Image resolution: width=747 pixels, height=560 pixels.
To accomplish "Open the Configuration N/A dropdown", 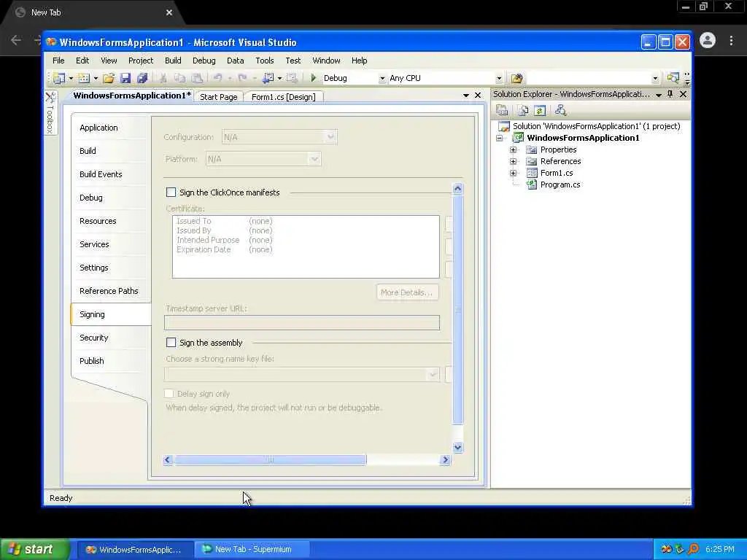I will click(330, 137).
